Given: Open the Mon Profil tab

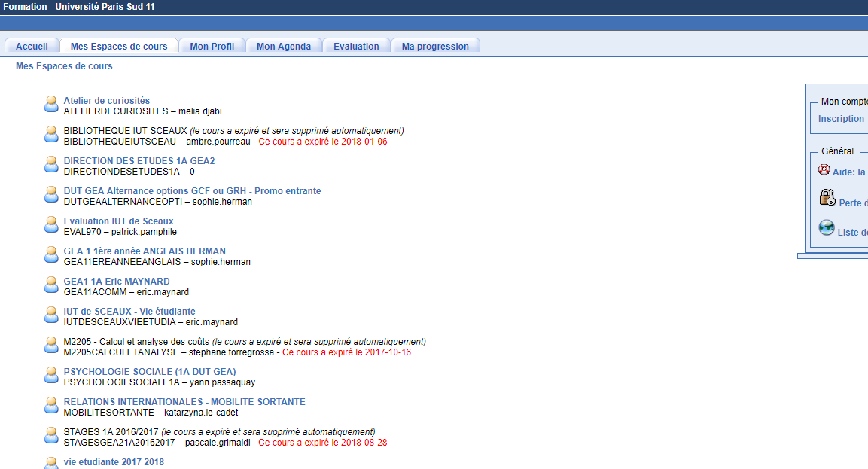Looking at the screenshot, I should click(x=212, y=47).
